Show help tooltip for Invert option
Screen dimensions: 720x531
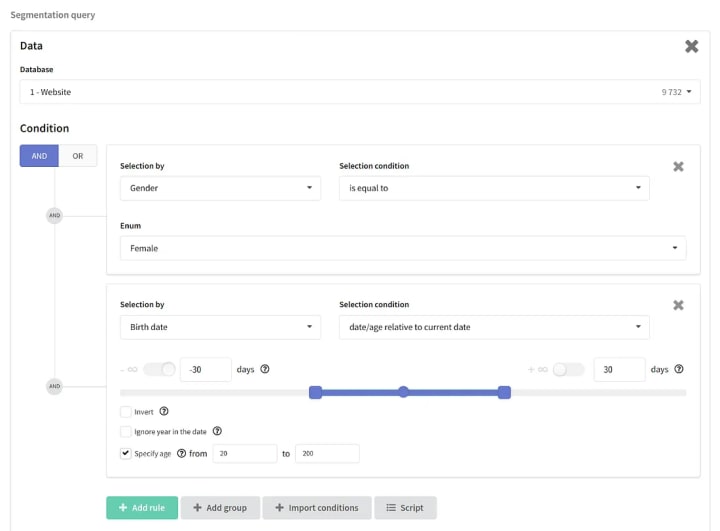point(164,411)
